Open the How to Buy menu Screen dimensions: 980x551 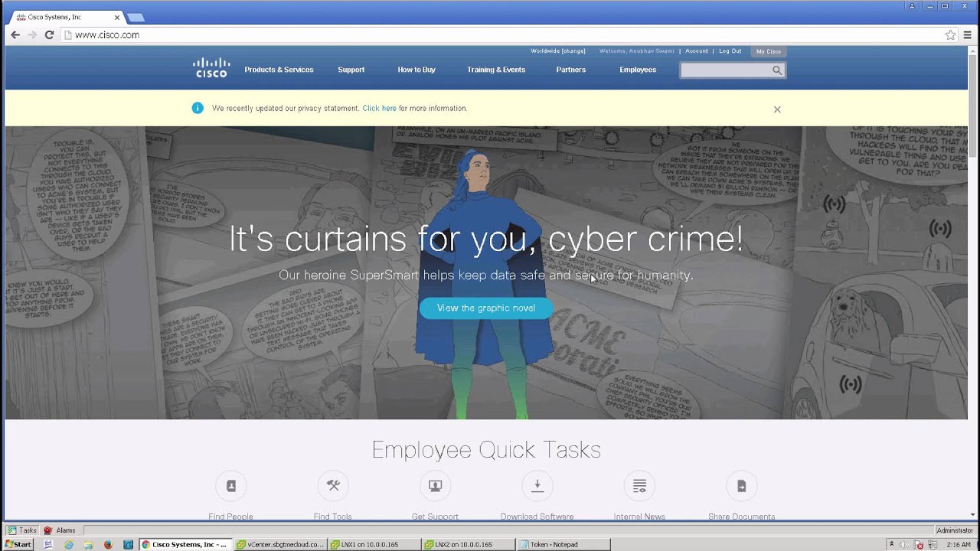click(x=416, y=70)
